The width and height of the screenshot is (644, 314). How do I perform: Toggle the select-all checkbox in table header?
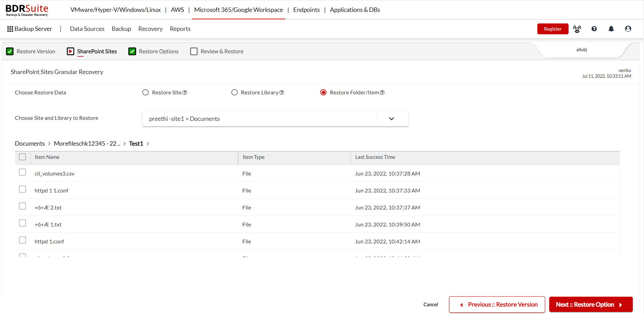(x=22, y=157)
